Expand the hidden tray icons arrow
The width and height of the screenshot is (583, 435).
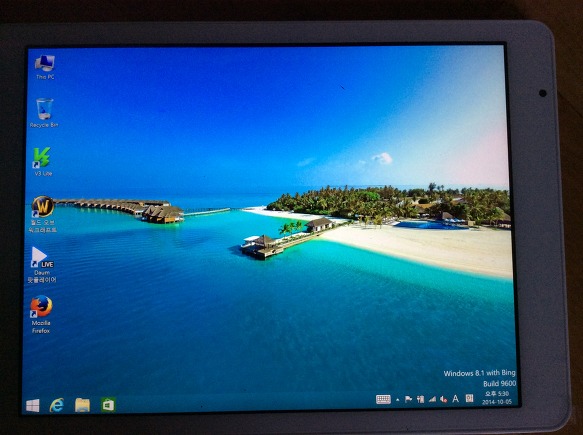(397, 400)
